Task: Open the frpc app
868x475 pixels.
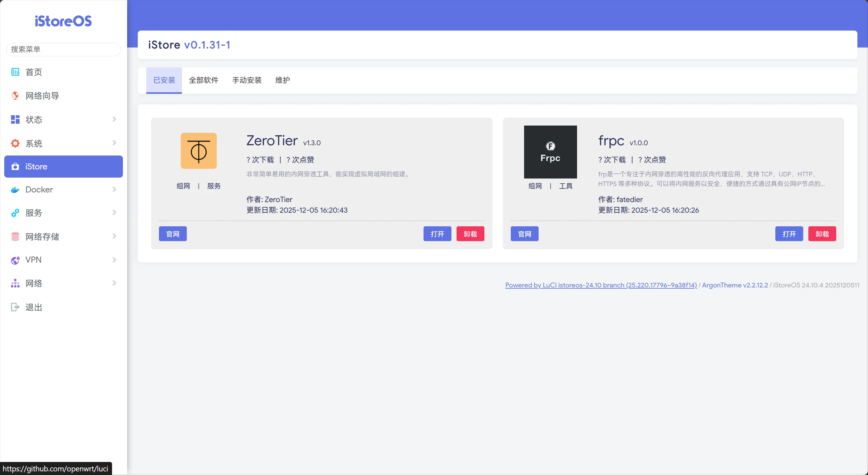Action: 789,234
